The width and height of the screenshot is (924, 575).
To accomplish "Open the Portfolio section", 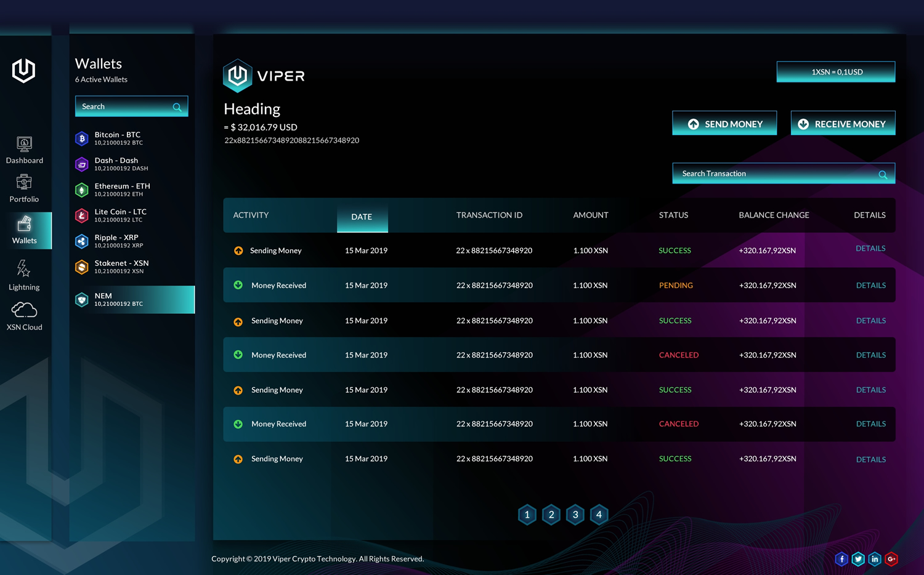I will point(24,188).
